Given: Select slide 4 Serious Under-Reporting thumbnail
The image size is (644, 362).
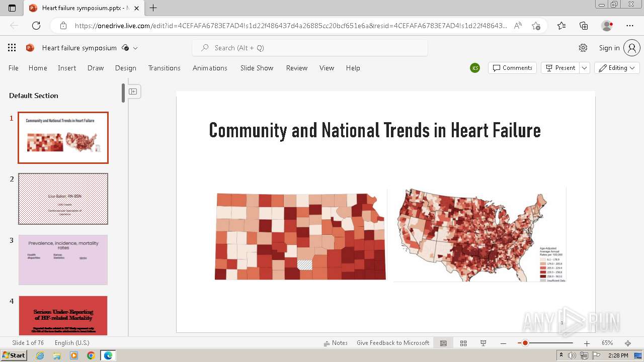Looking at the screenshot, I should point(63,315).
